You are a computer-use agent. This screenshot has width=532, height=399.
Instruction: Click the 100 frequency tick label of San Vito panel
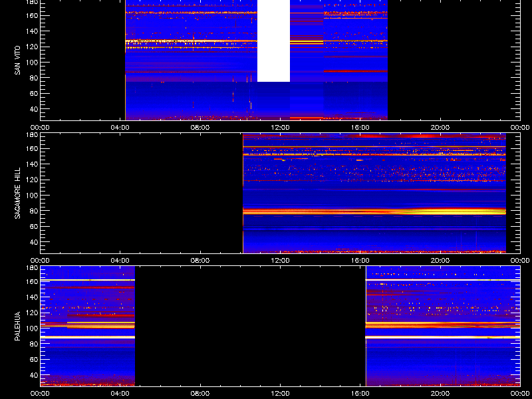[32, 63]
